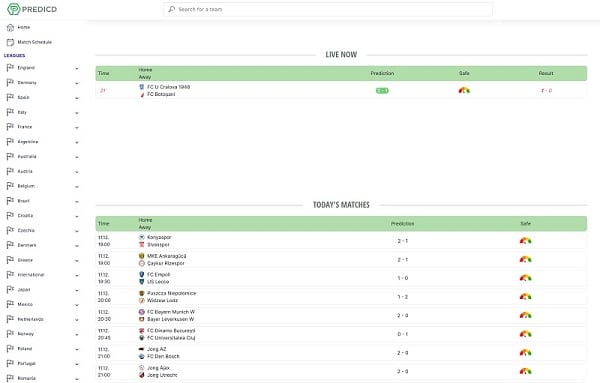
Task: Click the FC U Craiova 1948 crest icon
Action: (142, 87)
